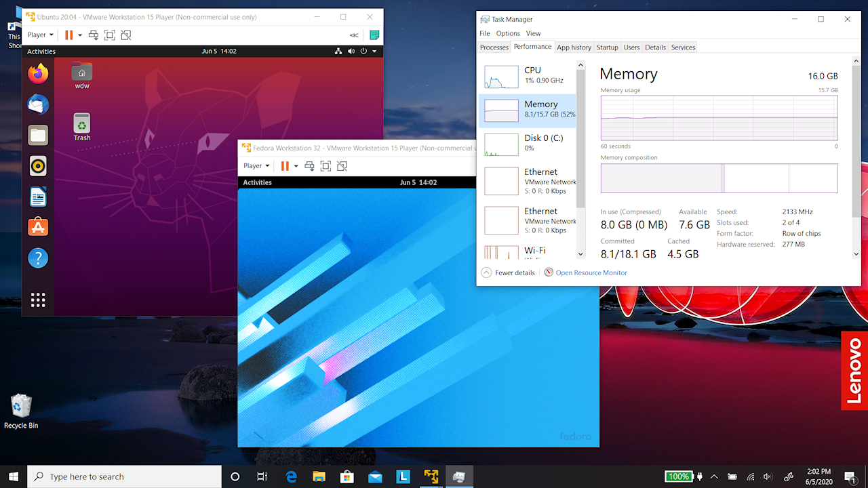Enter full screen mode in Ubuntu VMware window
The image size is (868, 488).
pos(110,35)
